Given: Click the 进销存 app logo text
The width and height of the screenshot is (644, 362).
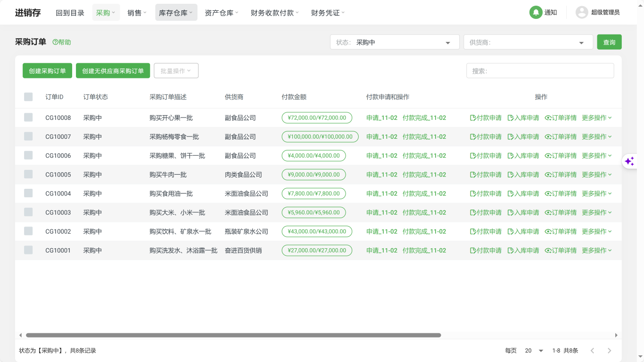Looking at the screenshot, I should click(28, 13).
